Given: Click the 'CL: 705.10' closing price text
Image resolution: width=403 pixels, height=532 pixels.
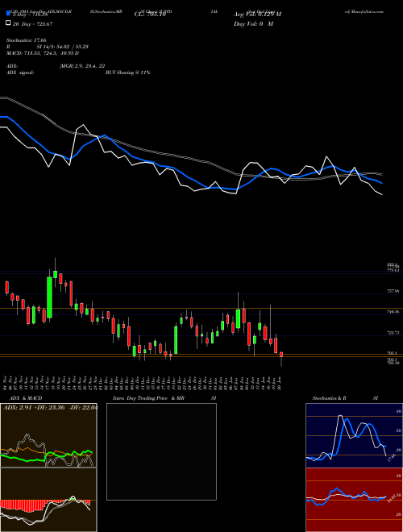Looking at the screenshot, I should 150,15.
